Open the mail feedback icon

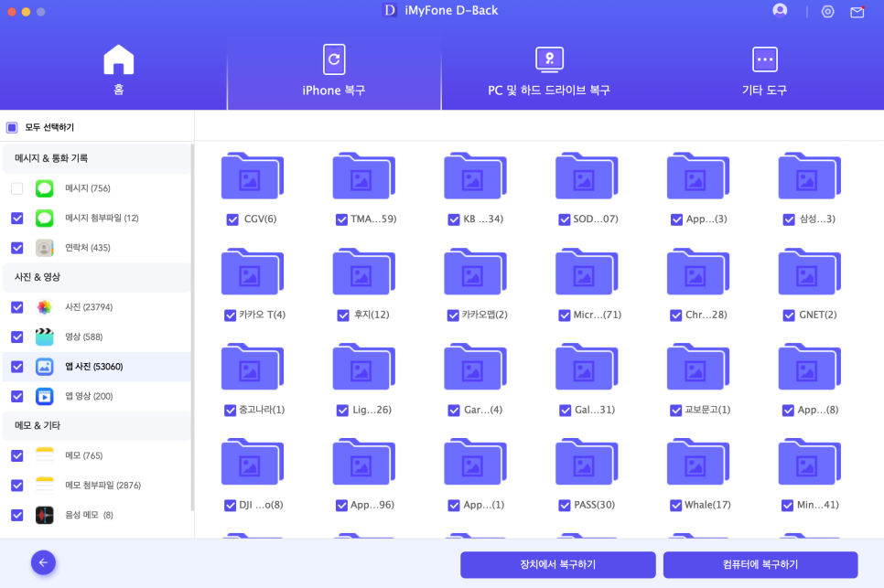857,12
